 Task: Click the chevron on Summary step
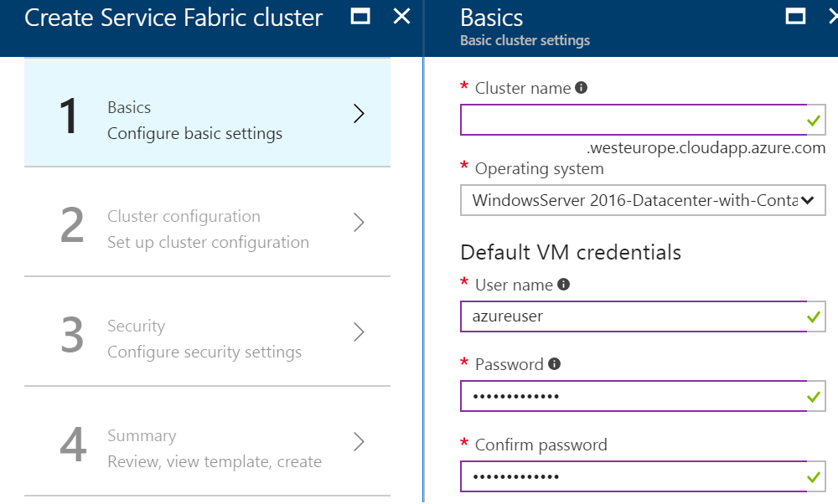point(360,441)
